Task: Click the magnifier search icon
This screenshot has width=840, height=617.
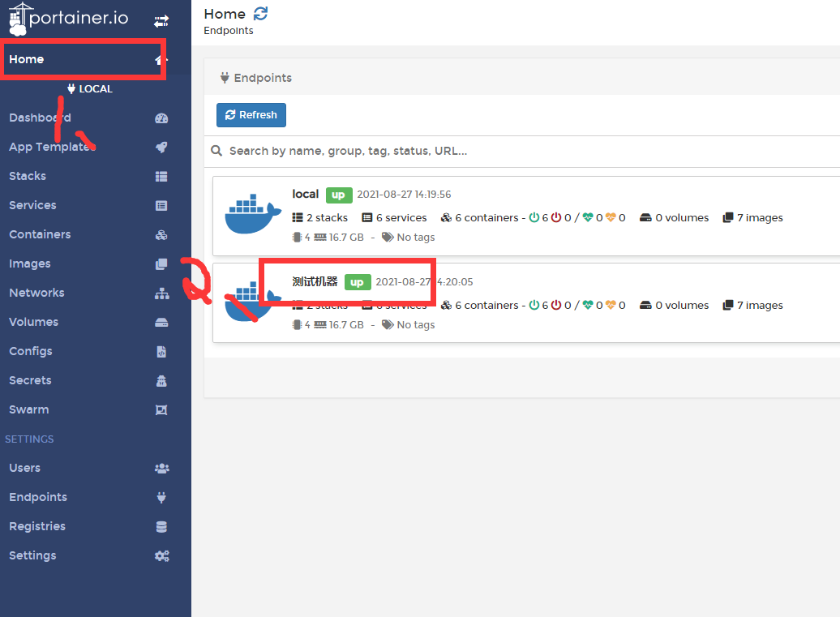Action: 216,151
